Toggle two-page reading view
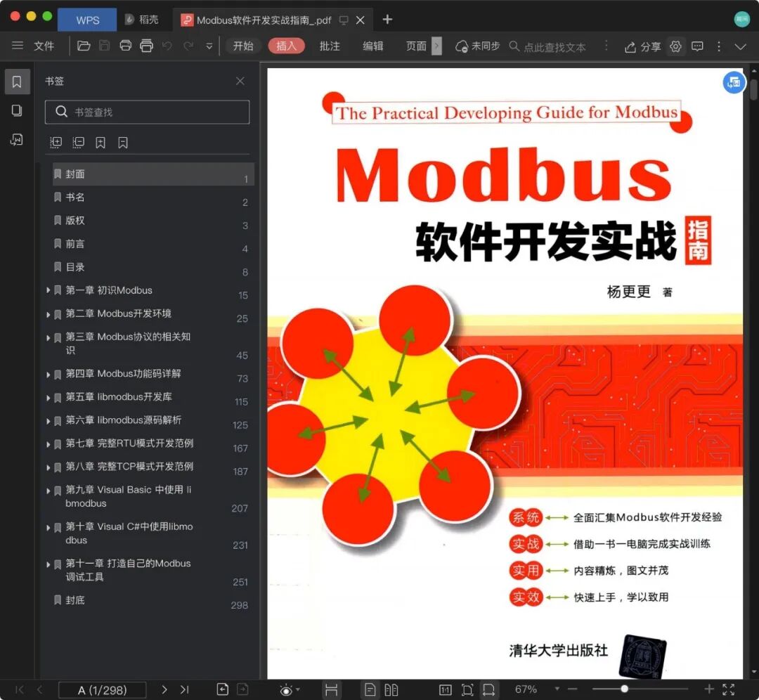Image resolution: width=759 pixels, height=700 pixels. (x=391, y=689)
